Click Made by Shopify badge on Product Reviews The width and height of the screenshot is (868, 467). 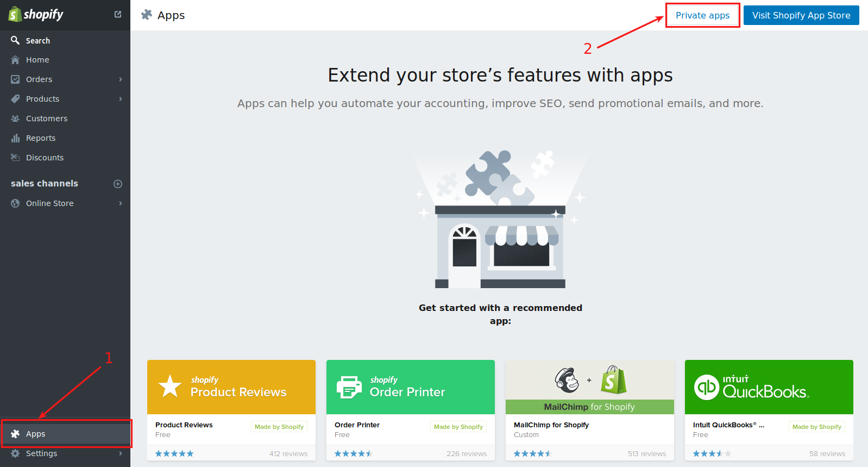[x=279, y=427]
